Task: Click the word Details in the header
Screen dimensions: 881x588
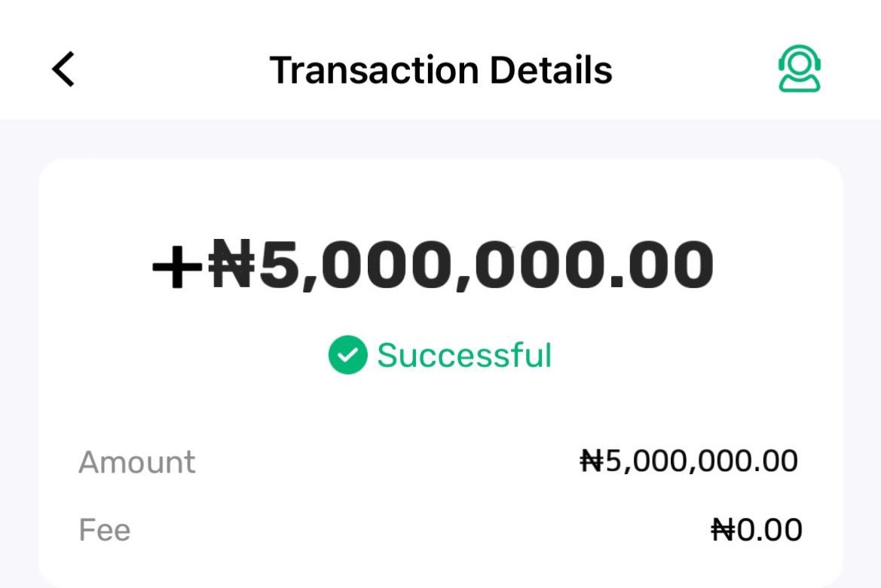Action: tap(551, 70)
